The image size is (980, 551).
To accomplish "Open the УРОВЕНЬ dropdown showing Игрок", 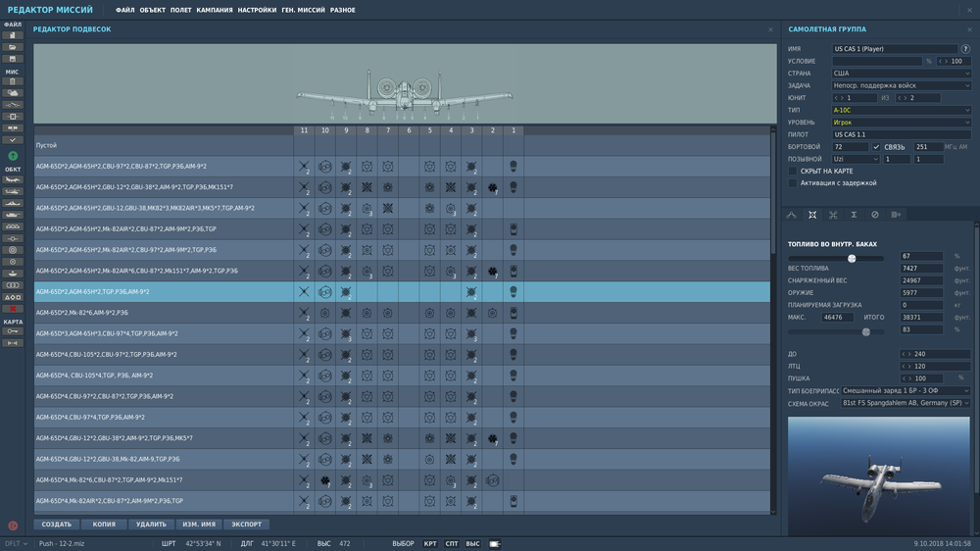I will [902, 123].
